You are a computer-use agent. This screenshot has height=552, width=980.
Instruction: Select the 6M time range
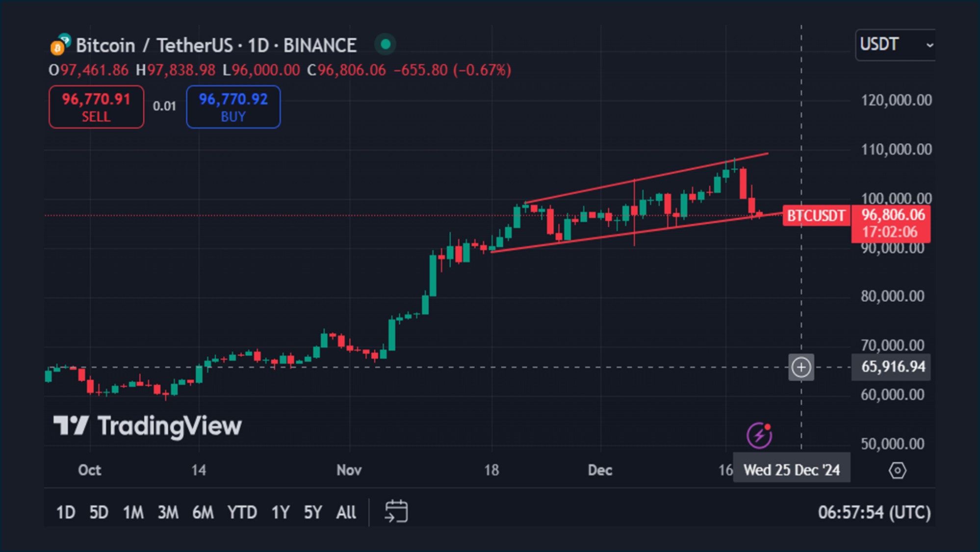[203, 512]
